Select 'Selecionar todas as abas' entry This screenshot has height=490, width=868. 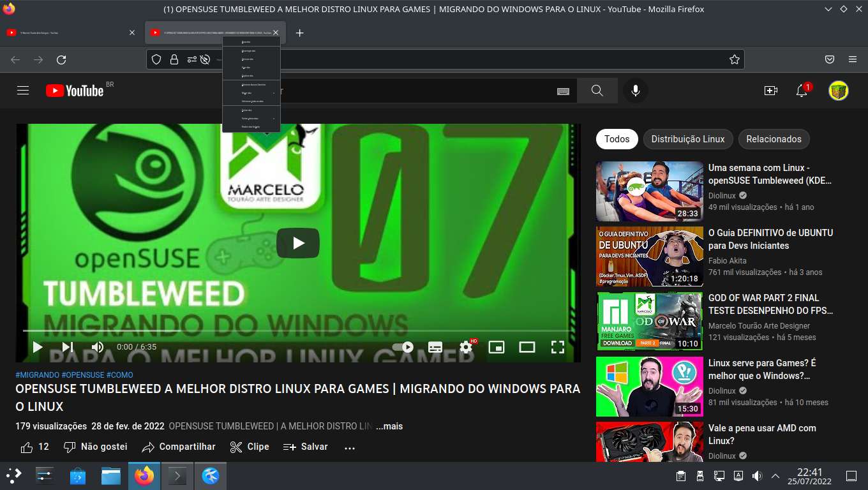click(x=251, y=101)
